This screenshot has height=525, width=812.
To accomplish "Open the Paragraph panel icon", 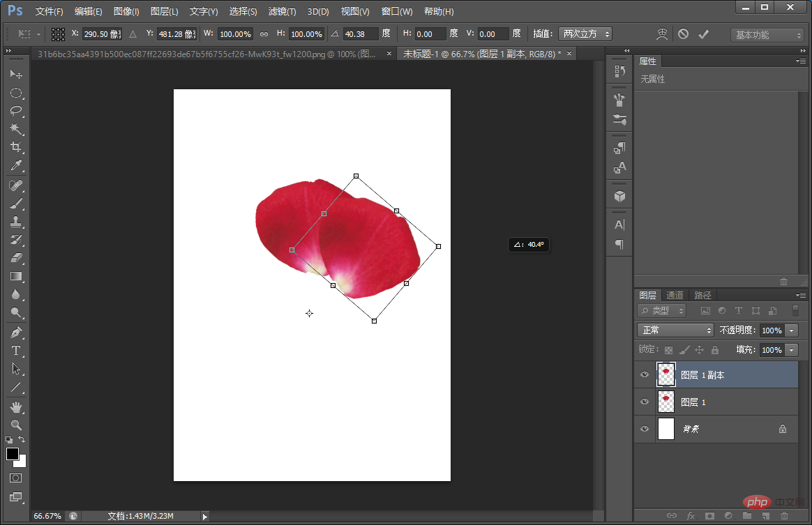I will coord(619,245).
